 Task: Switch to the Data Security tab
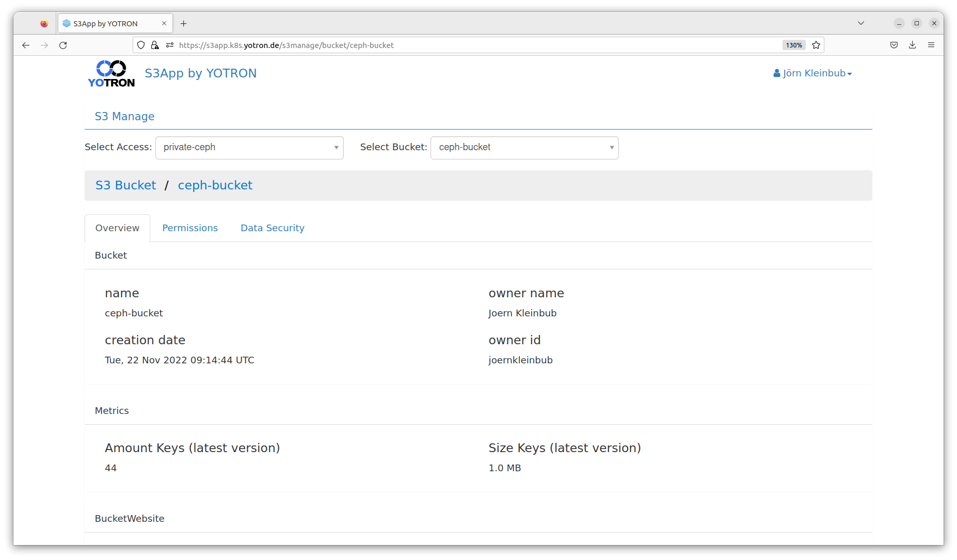tap(273, 228)
